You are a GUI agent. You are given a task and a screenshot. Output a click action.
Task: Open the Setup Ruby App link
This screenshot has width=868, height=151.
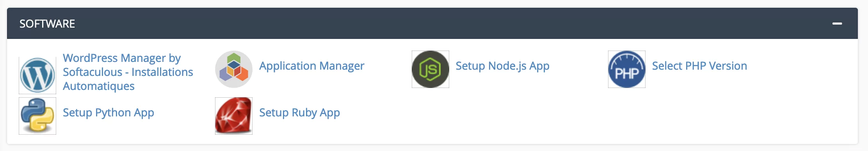tap(300, 112)
